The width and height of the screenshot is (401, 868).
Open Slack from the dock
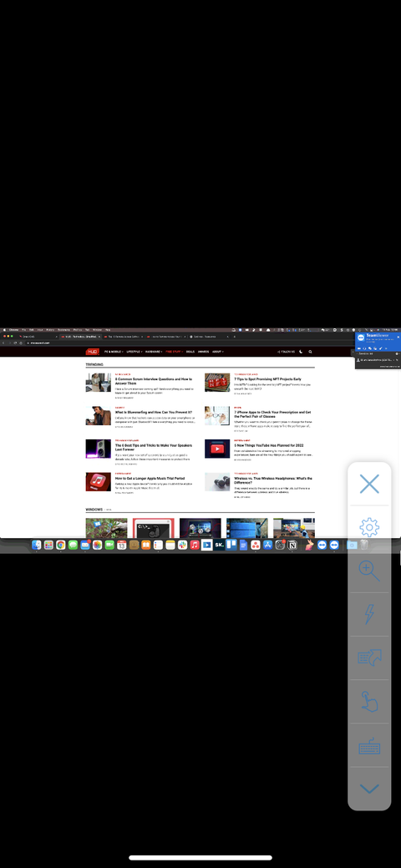(182, 545)
